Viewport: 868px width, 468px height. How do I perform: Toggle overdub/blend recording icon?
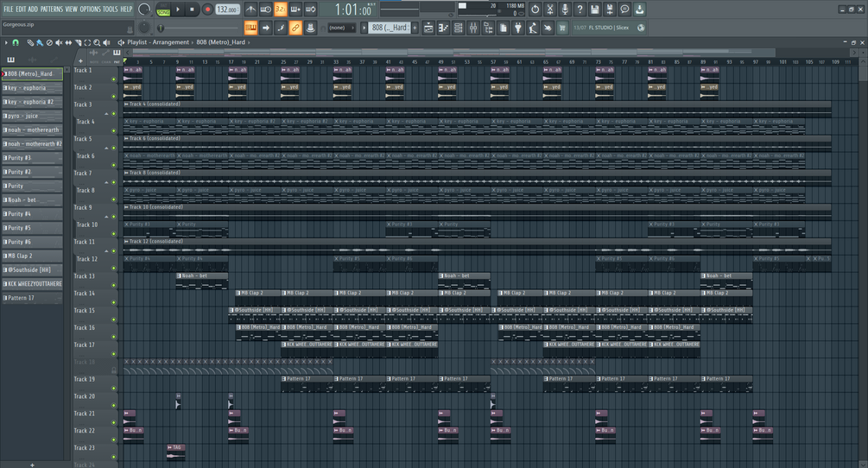[295, 9]
